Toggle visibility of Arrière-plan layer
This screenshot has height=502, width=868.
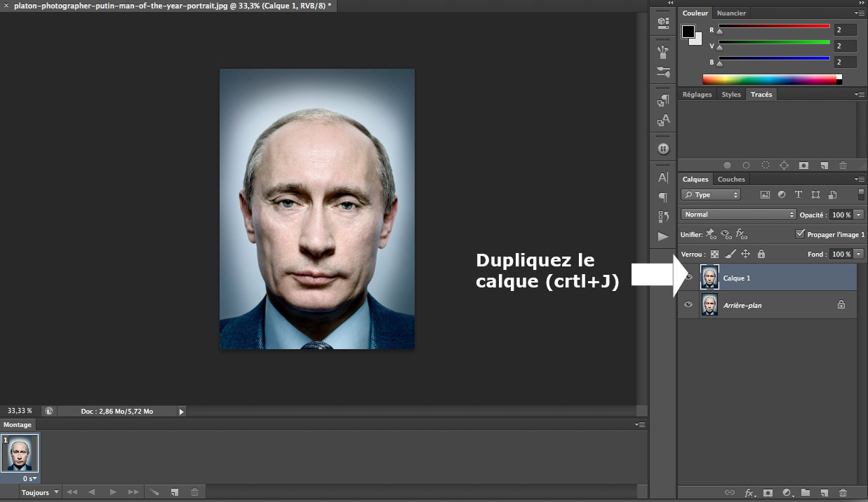click(688, 305)
